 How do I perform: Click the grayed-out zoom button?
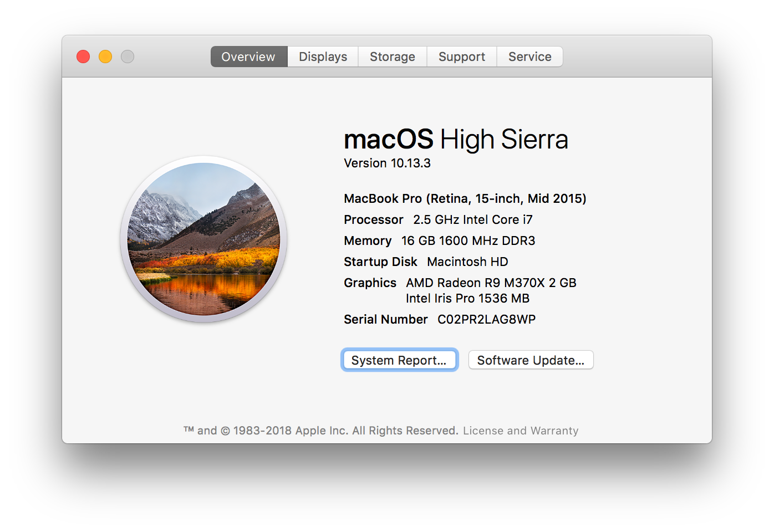click(x=128, y=57)
